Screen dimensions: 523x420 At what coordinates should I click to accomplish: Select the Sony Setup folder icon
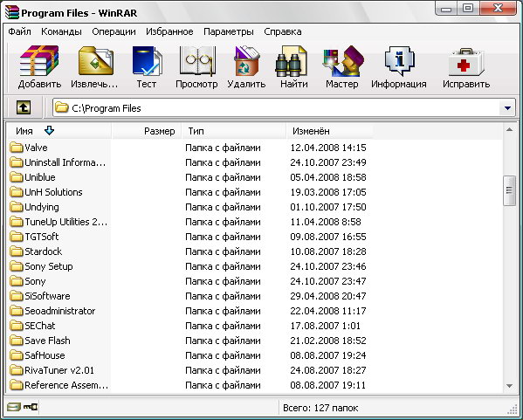[16, 266]
